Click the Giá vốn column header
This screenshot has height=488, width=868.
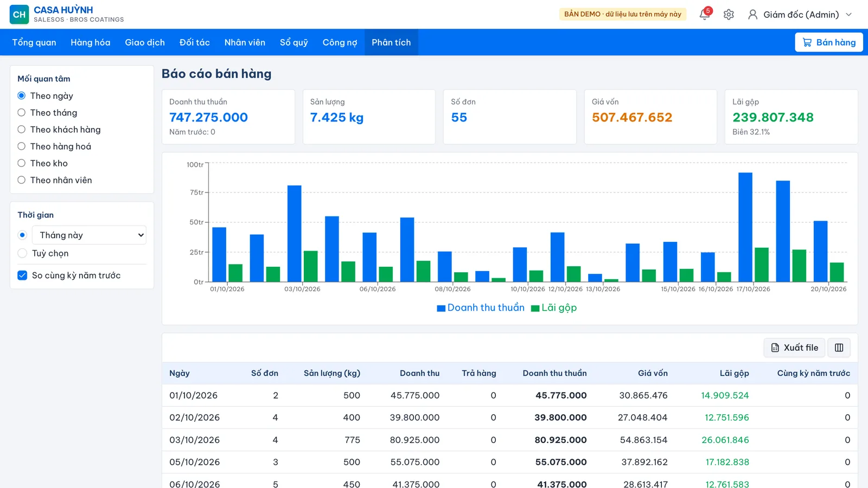click(653, 373)
